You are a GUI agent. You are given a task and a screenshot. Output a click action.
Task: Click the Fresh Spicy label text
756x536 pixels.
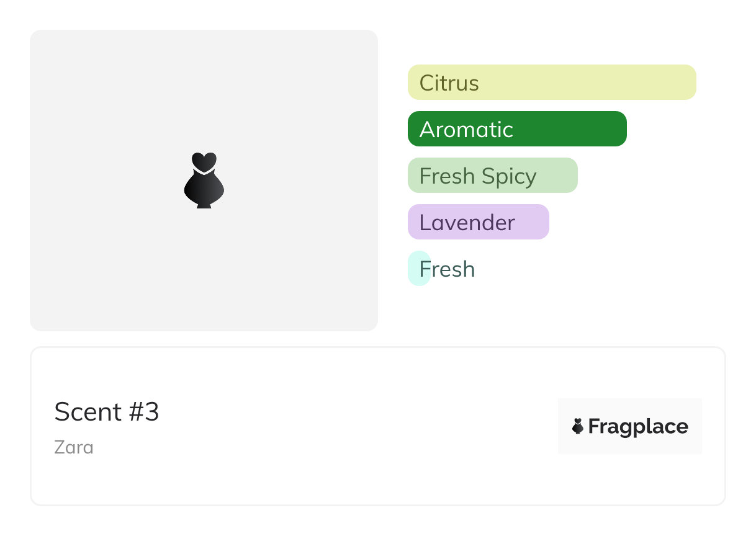(478, 176)
